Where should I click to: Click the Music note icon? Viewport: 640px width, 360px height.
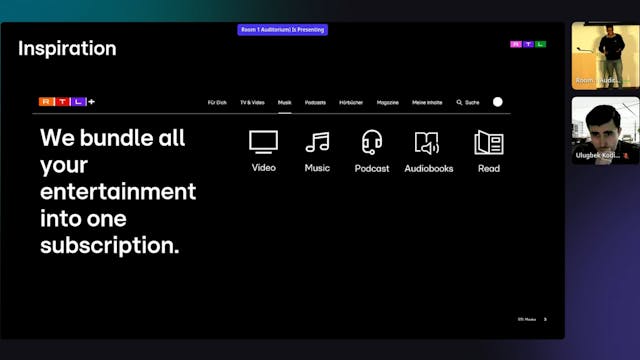(x=318, y=142)
